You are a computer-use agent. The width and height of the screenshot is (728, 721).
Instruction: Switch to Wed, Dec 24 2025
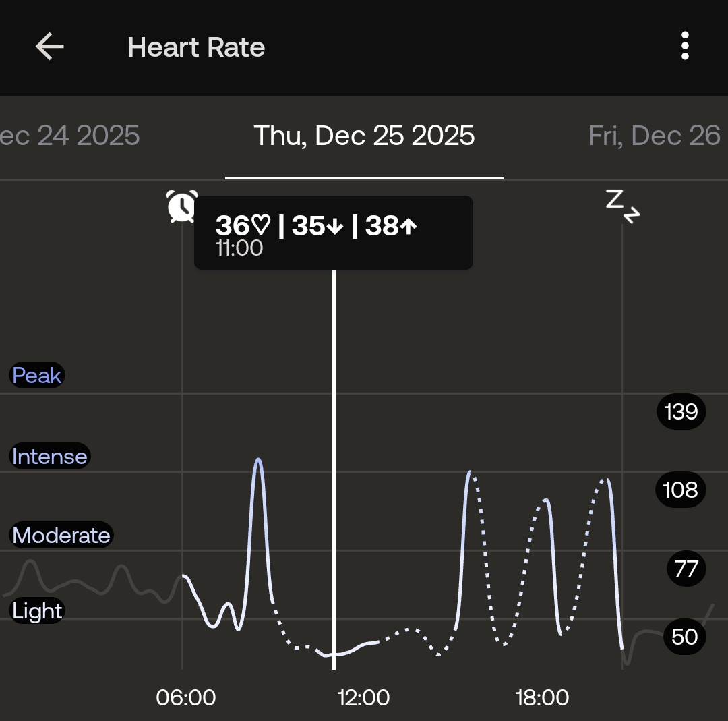[x=70, y=136]
